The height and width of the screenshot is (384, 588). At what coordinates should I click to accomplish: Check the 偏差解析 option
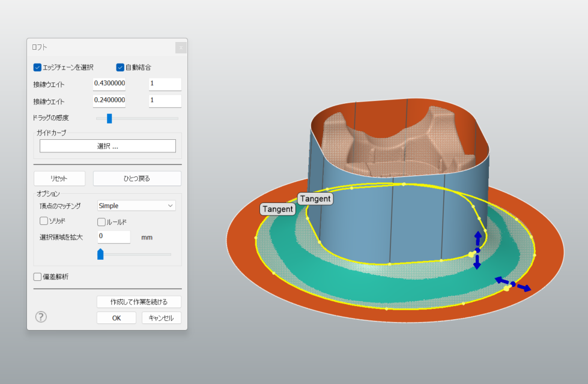38,277
